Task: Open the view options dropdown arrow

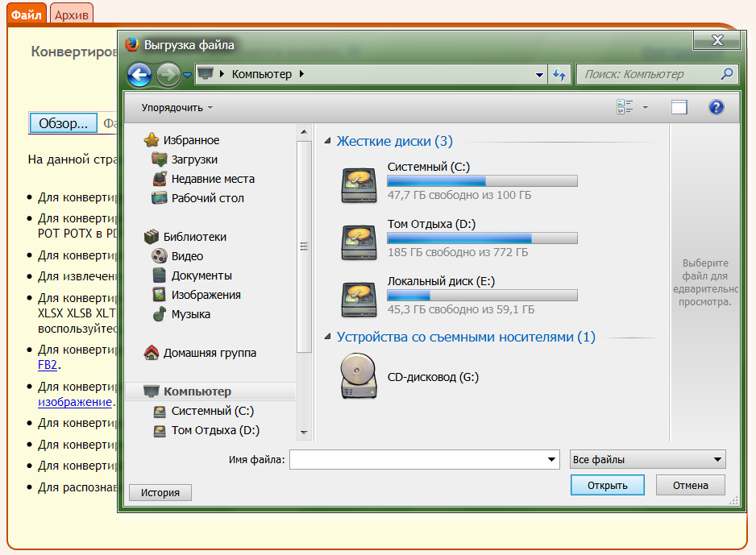Action: point(646,107)
